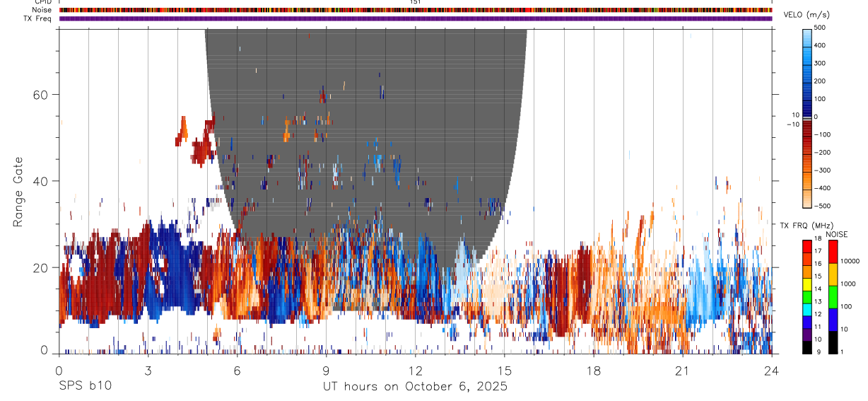Viewport: 868px width, 401px height.
Task: Click the 10000 label on the NOISE scale
Action: tap(850, 261)
